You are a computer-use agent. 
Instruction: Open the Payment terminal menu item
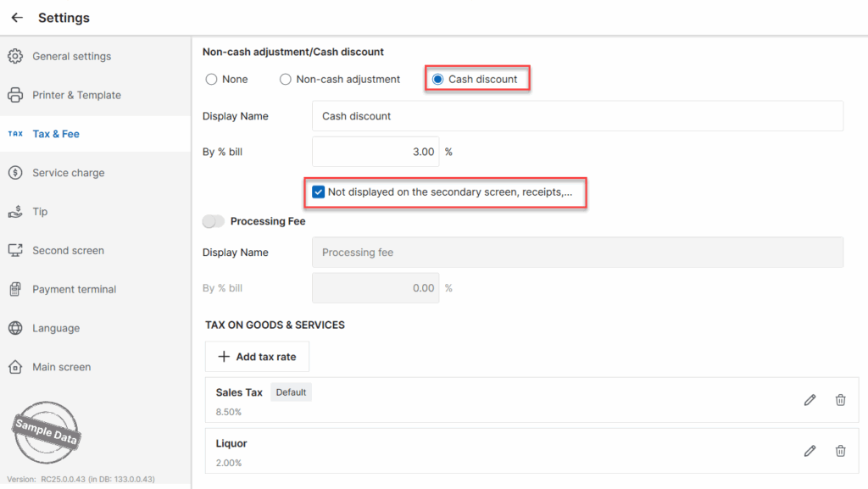tap(74, 290)
